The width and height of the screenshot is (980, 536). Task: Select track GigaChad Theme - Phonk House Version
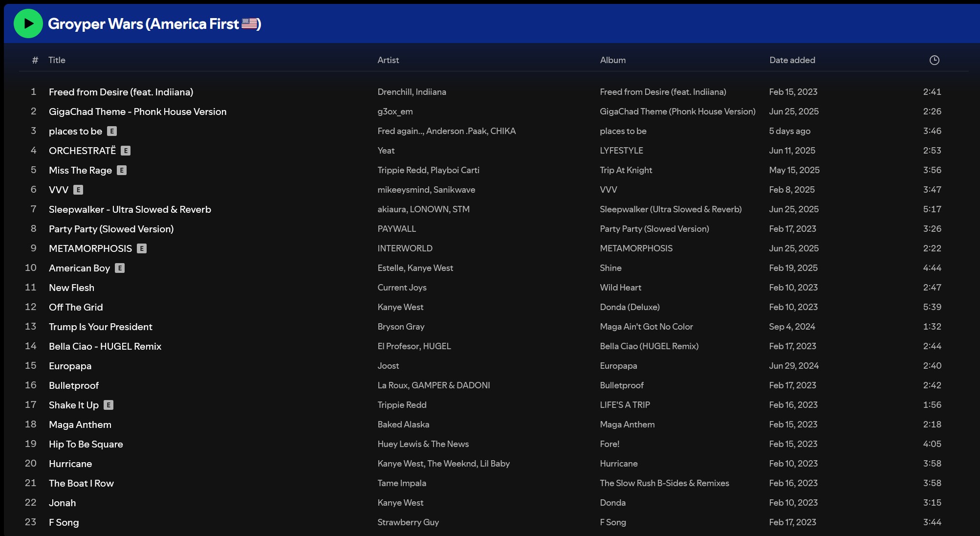pyautogui.click(x=138, y=112)
